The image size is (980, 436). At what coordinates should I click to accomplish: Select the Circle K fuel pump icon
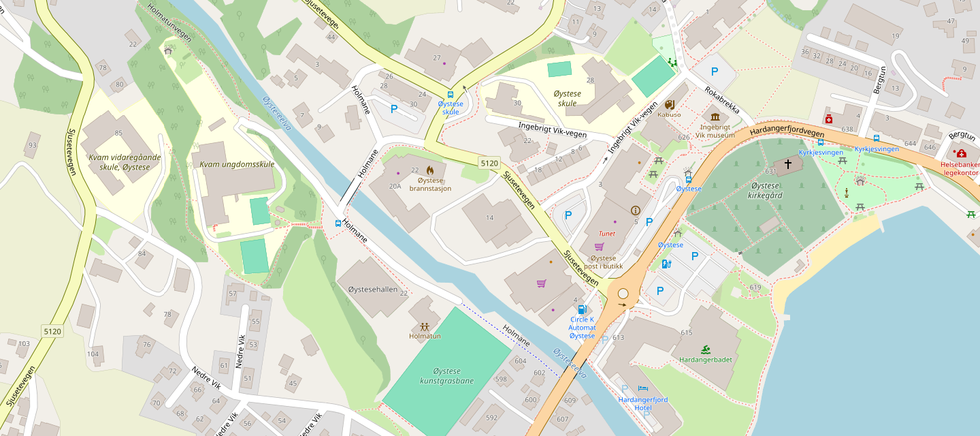[582, 309]
